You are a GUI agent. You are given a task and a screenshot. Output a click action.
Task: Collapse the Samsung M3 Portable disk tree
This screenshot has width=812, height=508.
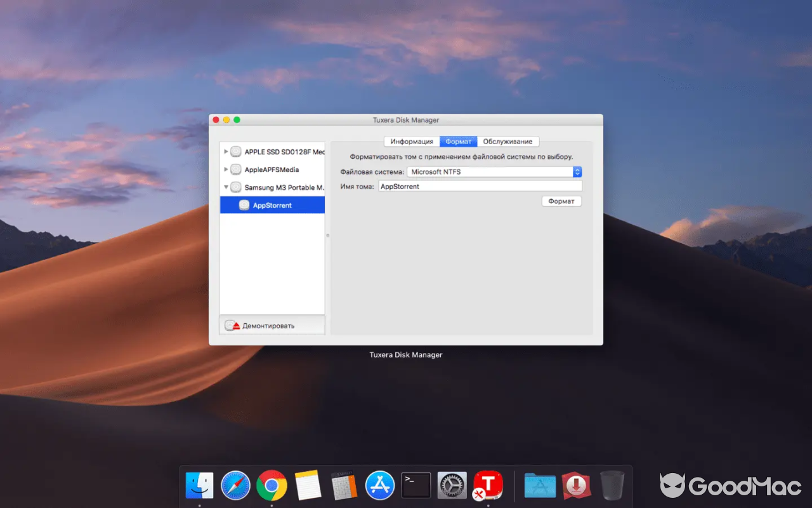[226, 187]
